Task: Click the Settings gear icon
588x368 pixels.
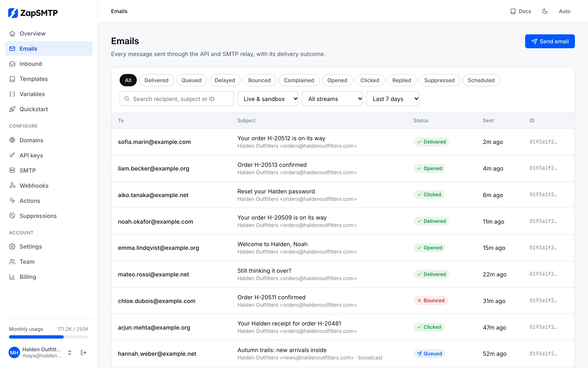Action: click(12, 247)
